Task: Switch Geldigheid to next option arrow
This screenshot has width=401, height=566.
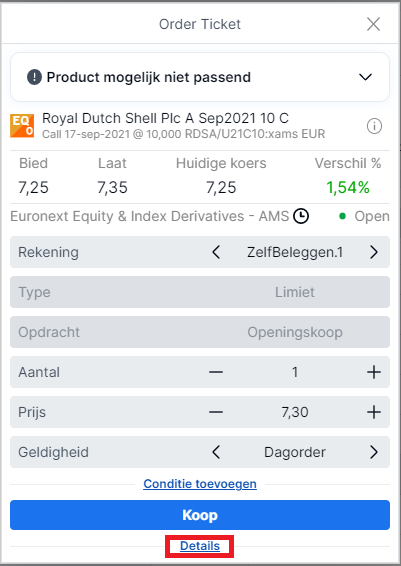Action: click(x=374, y=452)
